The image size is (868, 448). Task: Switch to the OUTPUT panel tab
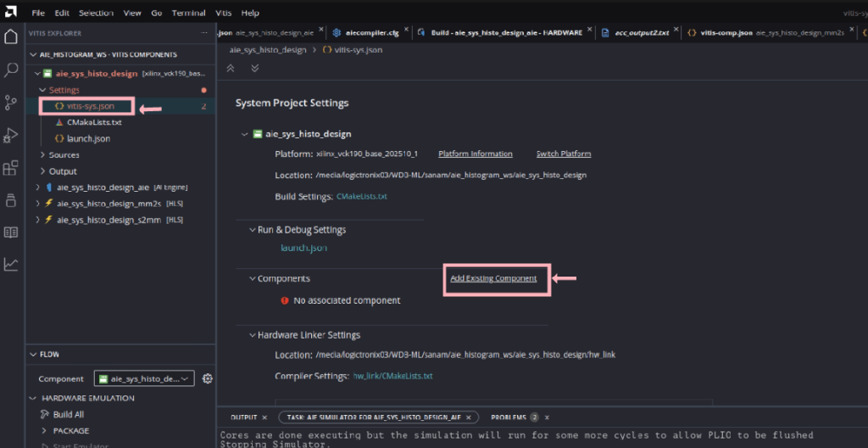point(243,417)
